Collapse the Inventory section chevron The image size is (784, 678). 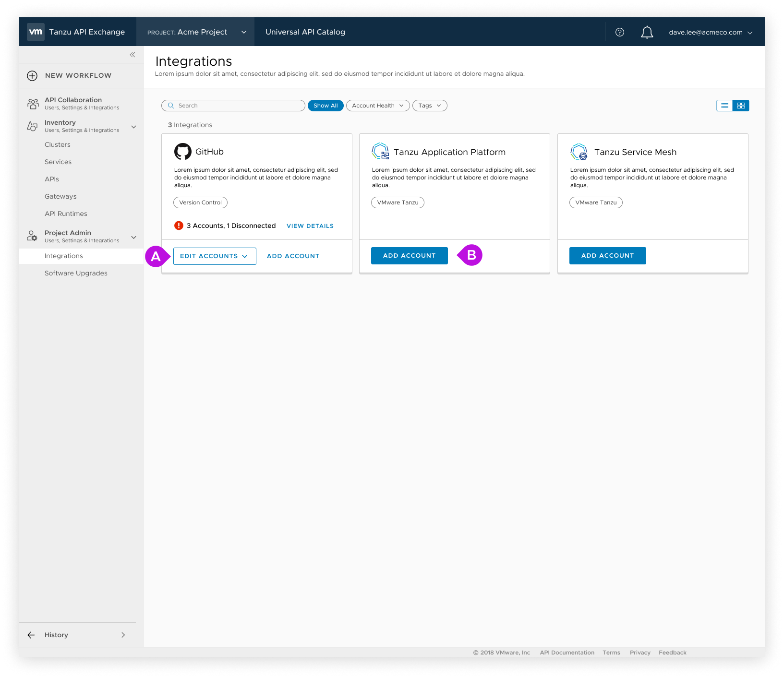coord(134,127)
